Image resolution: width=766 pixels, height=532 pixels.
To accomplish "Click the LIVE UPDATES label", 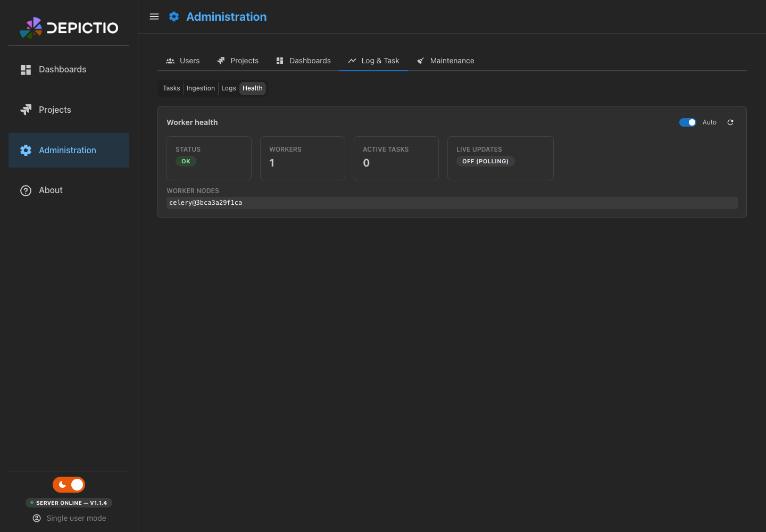I will point(479,149).
